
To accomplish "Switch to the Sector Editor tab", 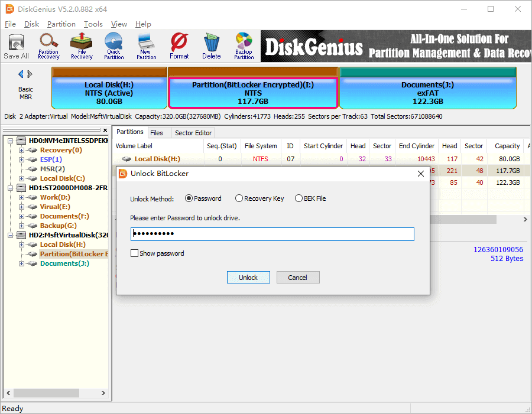I will click(193, 133).
